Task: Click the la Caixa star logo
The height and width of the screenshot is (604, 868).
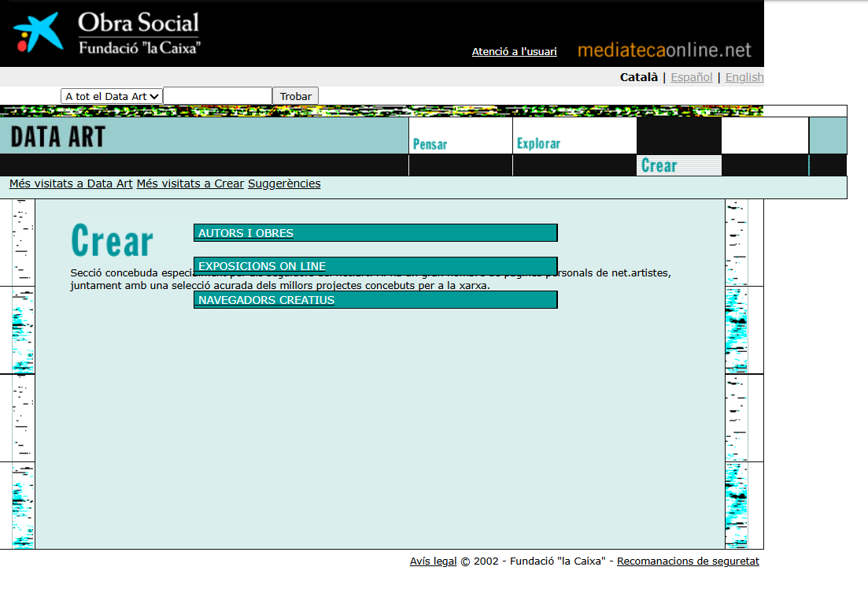Action: point(39,33)
